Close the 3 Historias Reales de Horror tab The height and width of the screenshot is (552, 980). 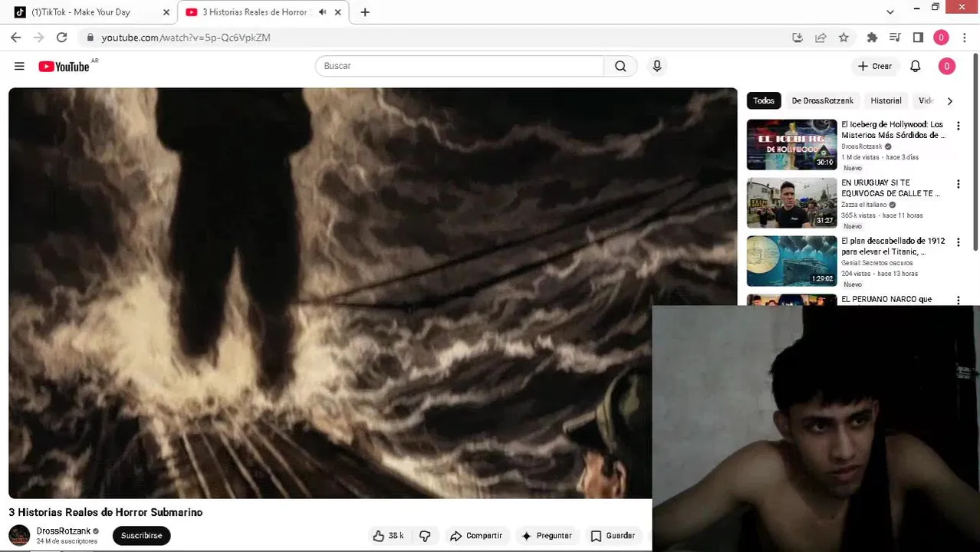click(338, 12)
